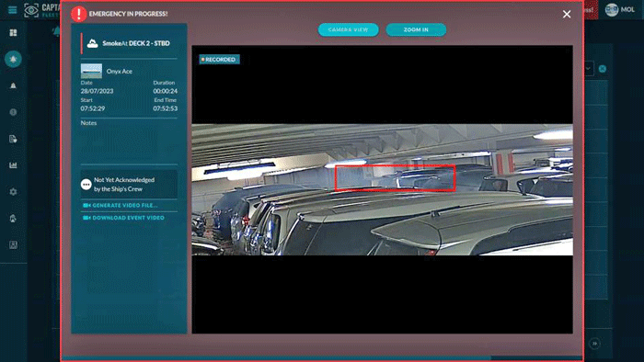Click Generate Video File link
This screenshot has height=362, width=644.
(x=120, y=206)
